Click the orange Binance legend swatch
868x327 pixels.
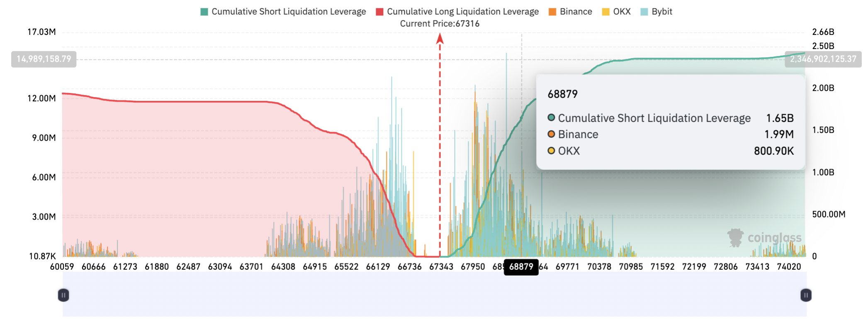[x=552, y=12]
